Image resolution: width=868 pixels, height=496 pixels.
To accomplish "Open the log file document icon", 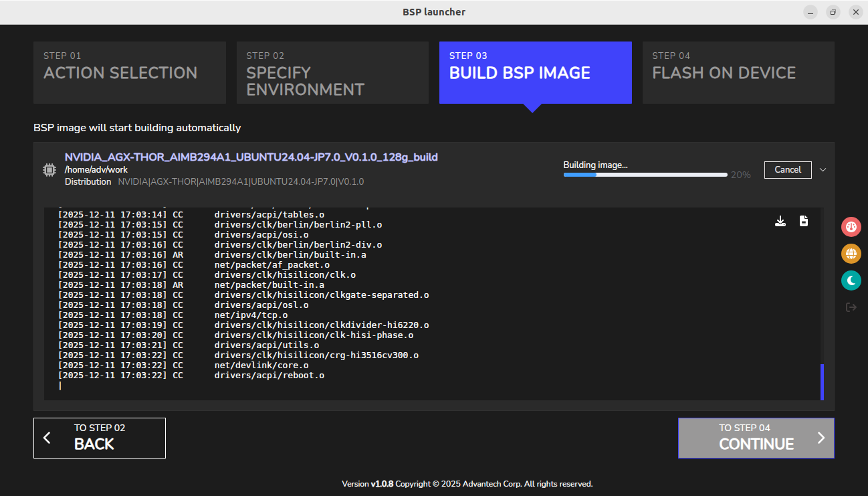I will (804, 222).
